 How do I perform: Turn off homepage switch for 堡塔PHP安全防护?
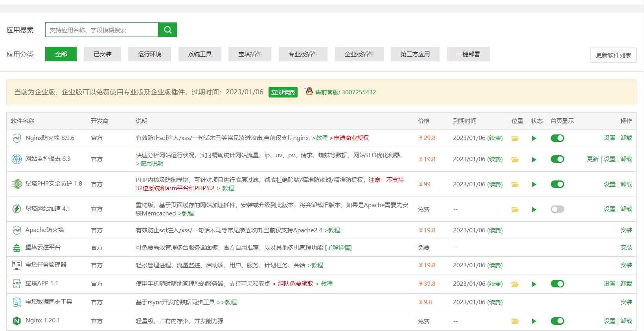tap(557, 184)
